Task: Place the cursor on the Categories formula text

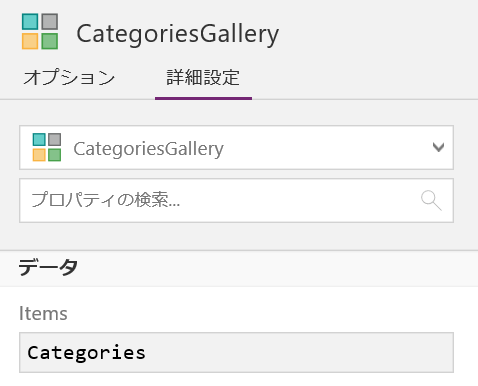Action: [86, 353]
